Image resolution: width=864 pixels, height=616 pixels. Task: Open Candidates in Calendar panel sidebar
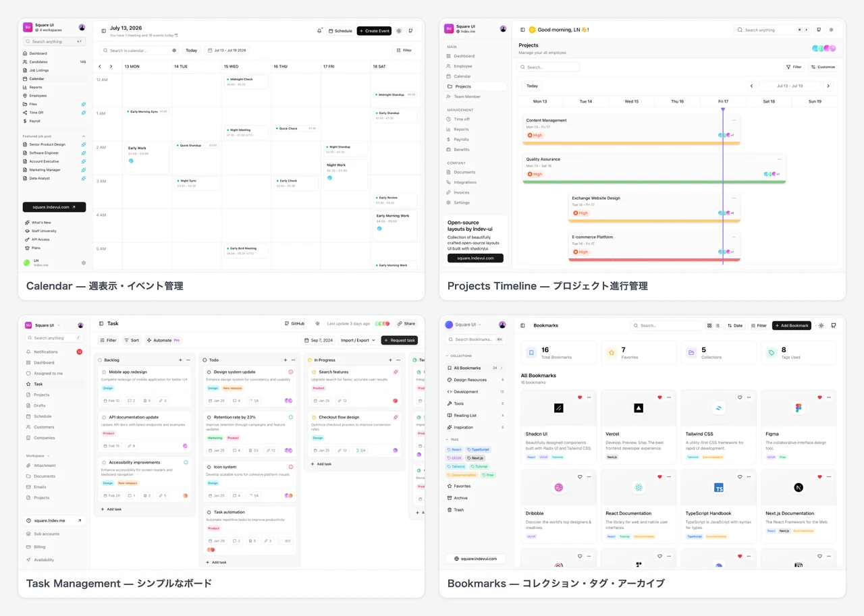[54, 62]
